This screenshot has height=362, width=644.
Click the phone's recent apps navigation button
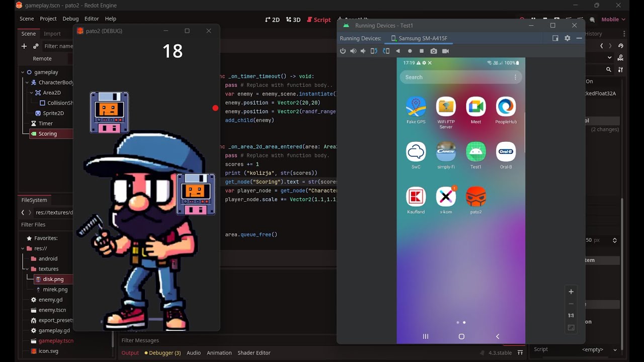tap(426, 336)
